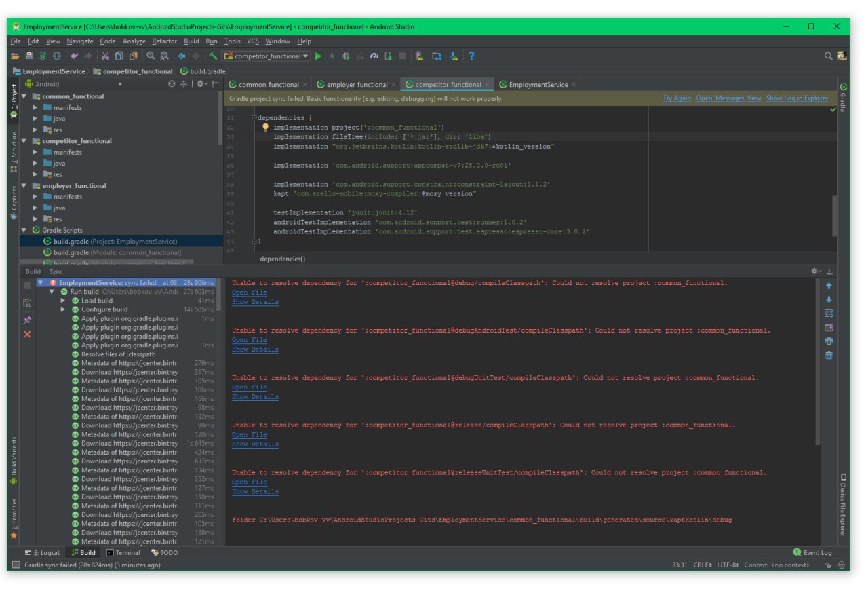
Task: Toggle the Build Variants tool window
Action: click(x=14, y=460)
